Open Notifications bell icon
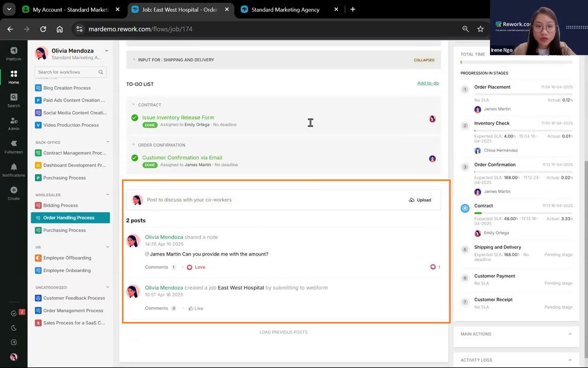Image resolution: width=588 pixels, height=368 pixels. [x=13, y=170]
